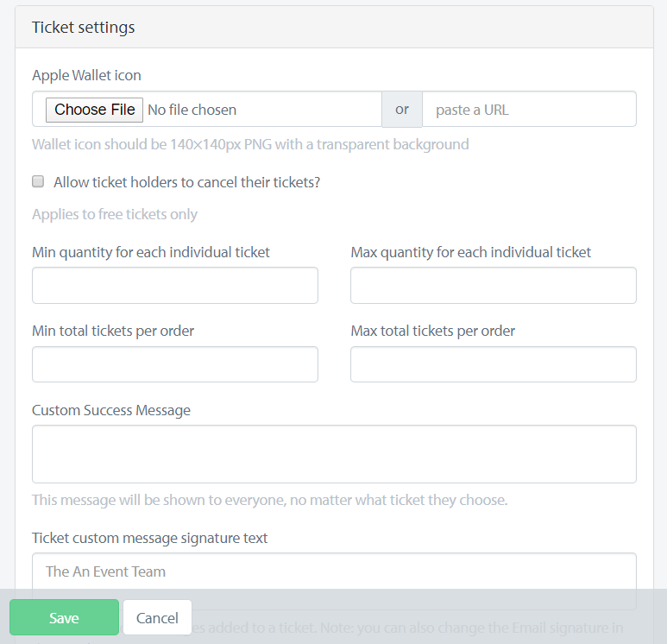Viewport: 667px width, 644px height.
Task: Enable 'Allow ticket holders to cancel' checkbox
Action: (38, 182)
